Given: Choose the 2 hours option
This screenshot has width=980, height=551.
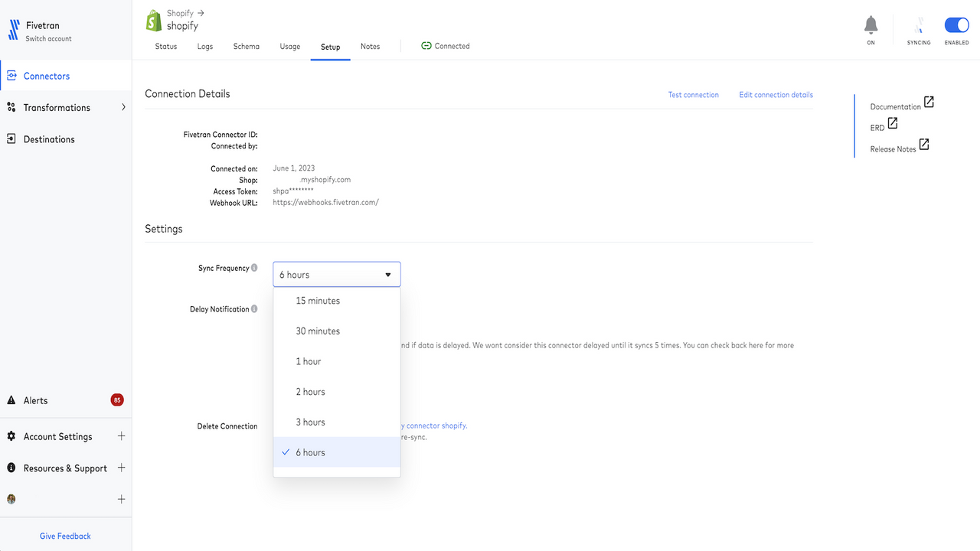Looking at the screenshot, I should pyautogui.click(x=337, y=392).
